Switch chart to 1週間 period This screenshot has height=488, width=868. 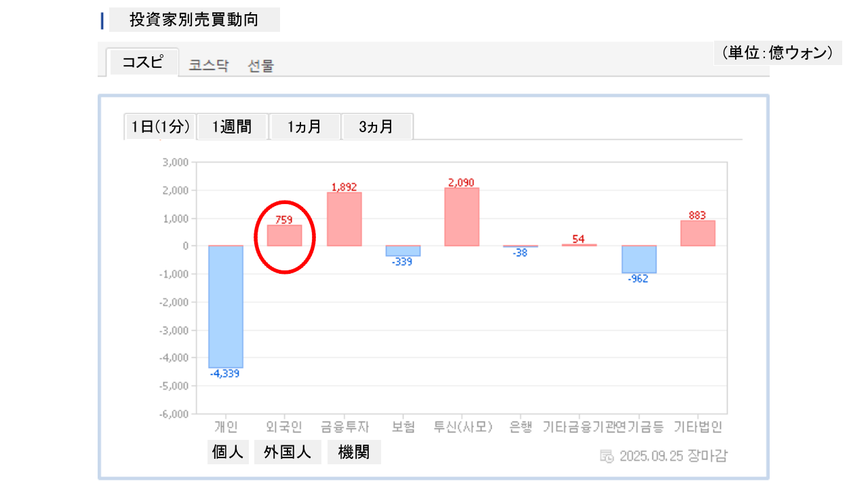pos(232,127)
